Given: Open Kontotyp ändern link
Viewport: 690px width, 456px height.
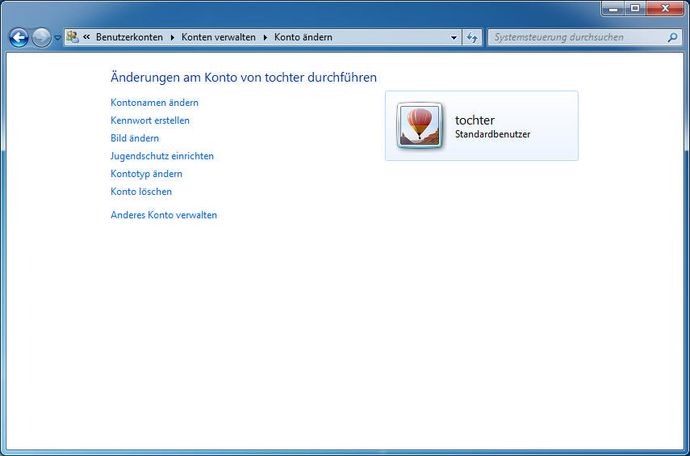Looking at the screenshot, I should click(147, 174).
